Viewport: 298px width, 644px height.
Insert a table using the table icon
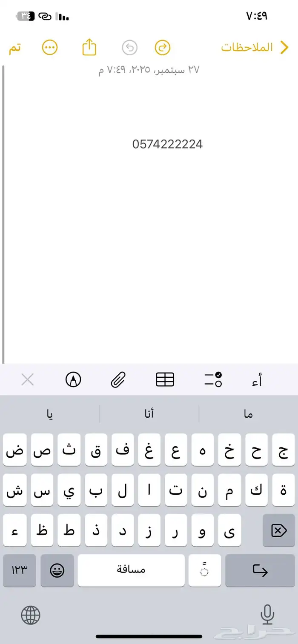(x=165, y=379)
